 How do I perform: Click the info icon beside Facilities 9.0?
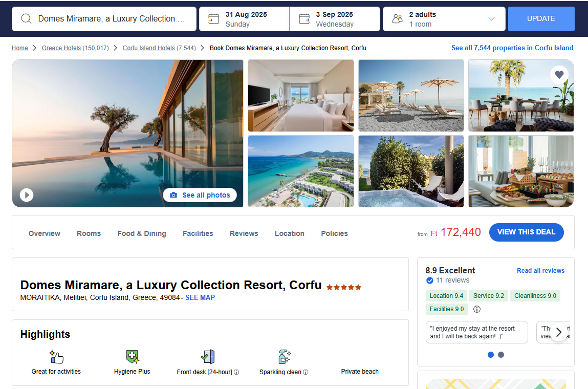476,309
